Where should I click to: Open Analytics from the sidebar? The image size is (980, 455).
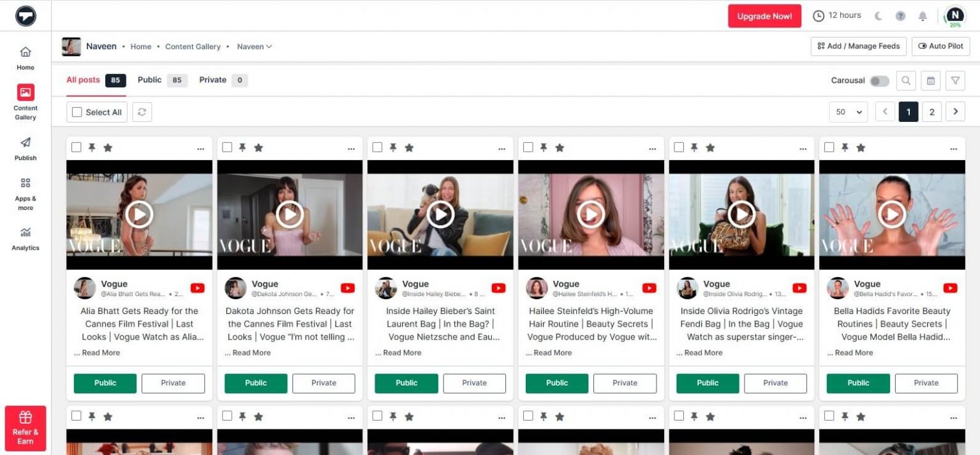point(25,239)
